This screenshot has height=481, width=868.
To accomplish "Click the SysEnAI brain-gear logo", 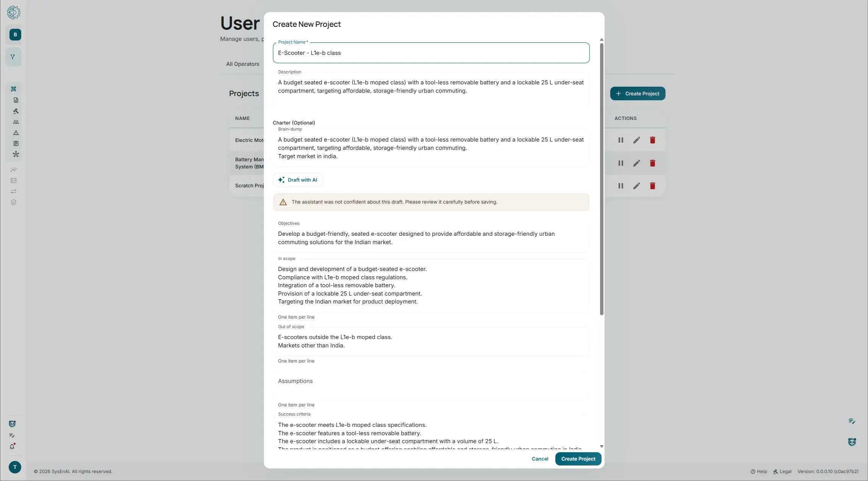I will point(14,12).
